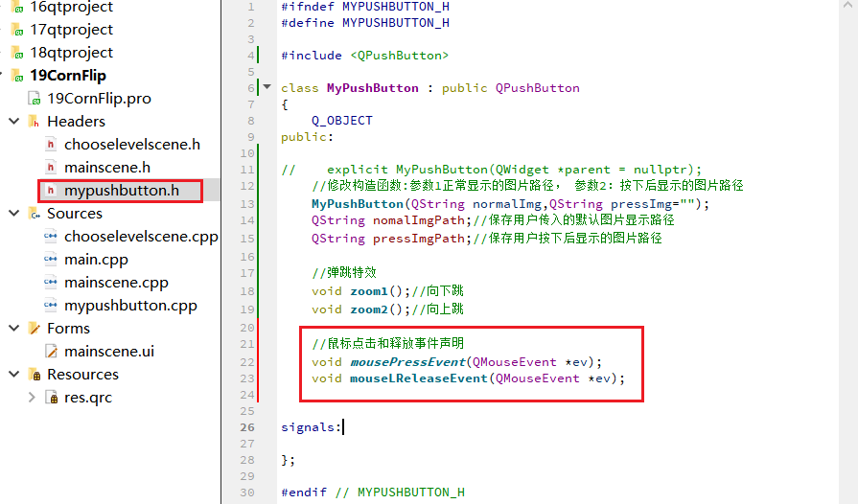Click the MyPushButton class name on line 6
Viewport: 858px width, 504px height.
pos(373,88)
